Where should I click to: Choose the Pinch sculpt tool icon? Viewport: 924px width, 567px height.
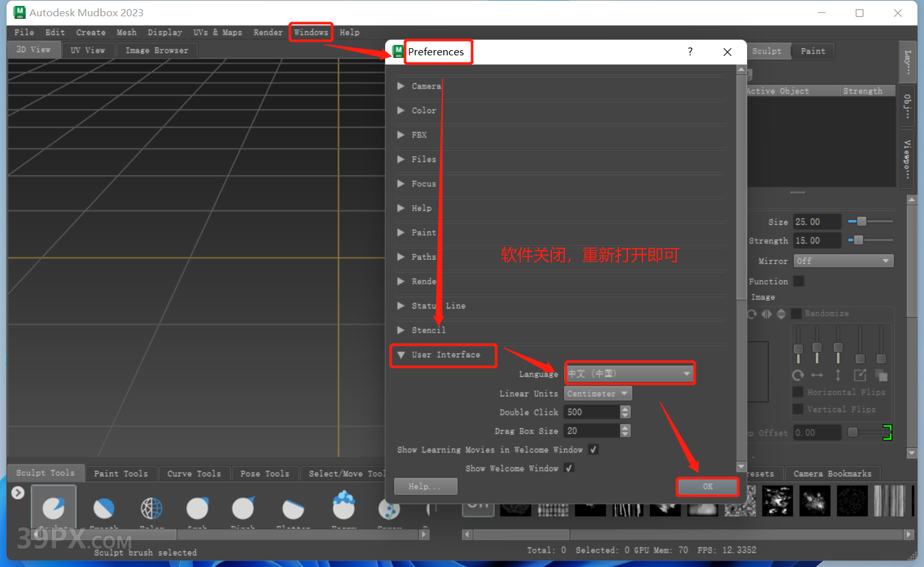[243, 508]
